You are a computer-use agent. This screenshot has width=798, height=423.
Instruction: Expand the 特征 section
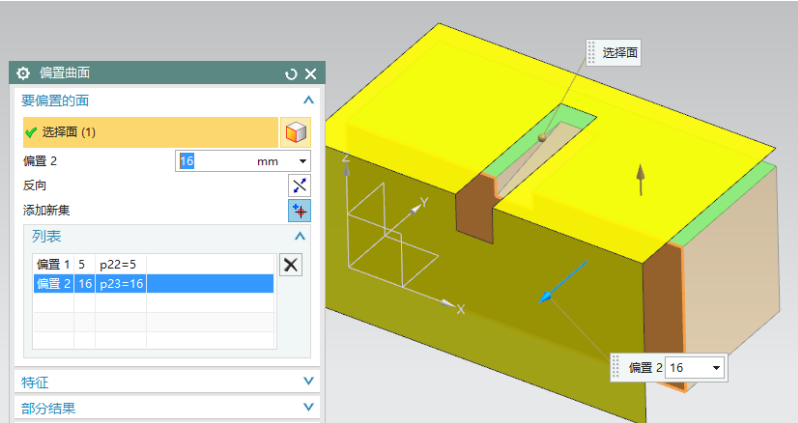pyautogui.click(x=308, y=381)
